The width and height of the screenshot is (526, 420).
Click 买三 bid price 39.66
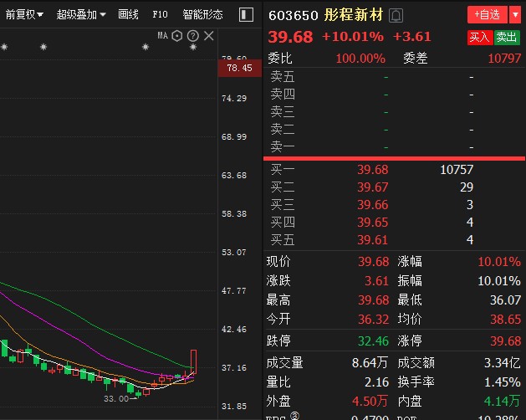[x=373, y=204]
